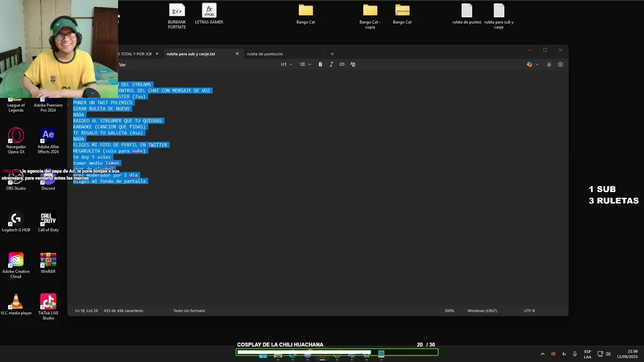
Task: Click 'Windows (CRLF)' line ending indicator
Action: (x=482, y=311)
